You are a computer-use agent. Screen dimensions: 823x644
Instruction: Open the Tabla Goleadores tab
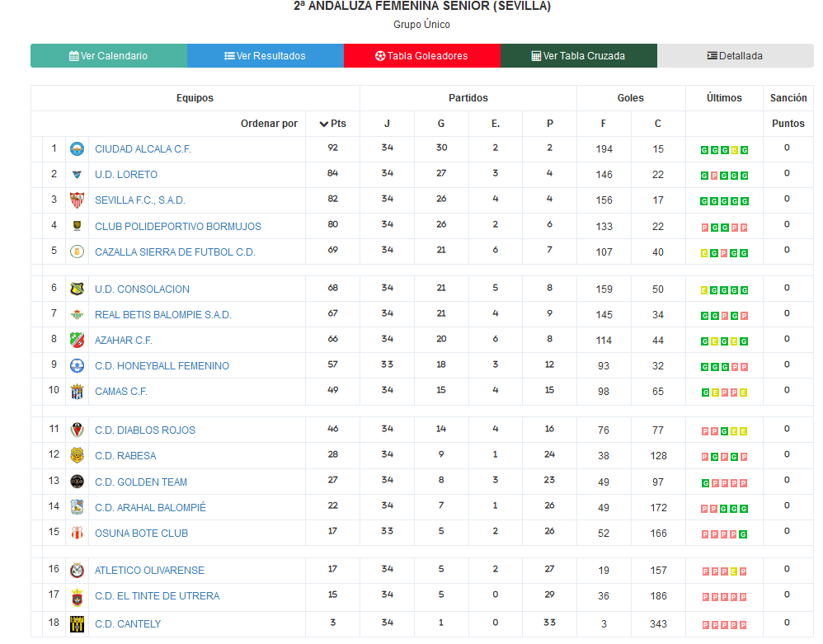[x=421, y=55]
